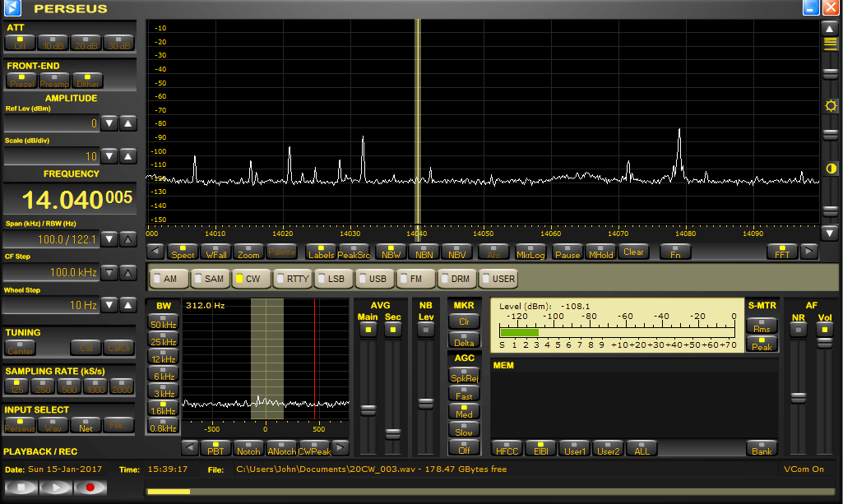Select 2000 kS/s sampling rate
The width and height of the screenshot is (843, 504).
pyautogui.click(x=122, y=386)
